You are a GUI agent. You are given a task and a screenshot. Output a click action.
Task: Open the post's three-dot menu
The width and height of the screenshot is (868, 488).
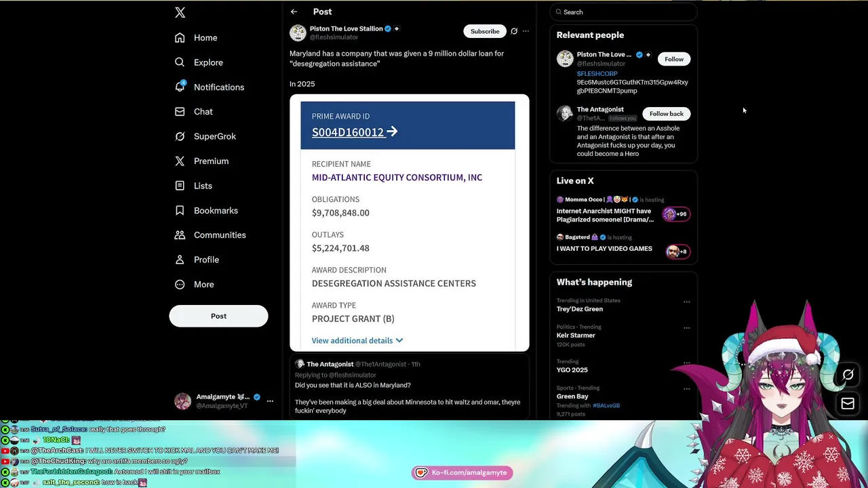(526, 31)
